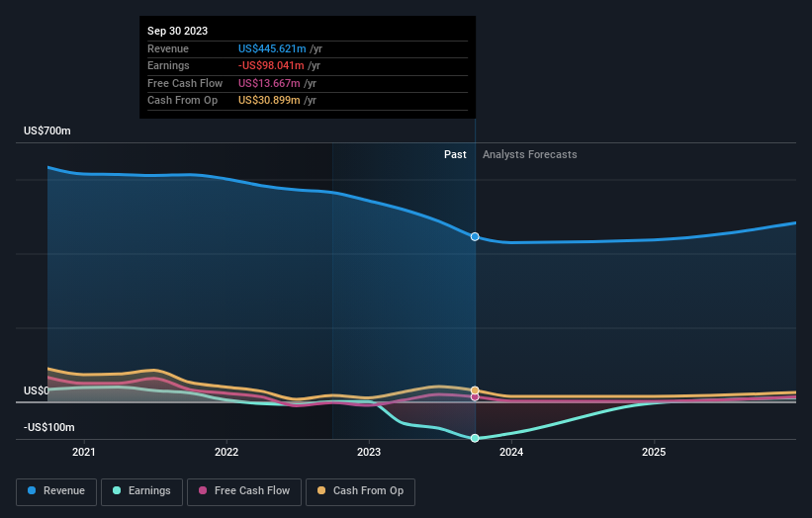Click the US$13.667m free cash flow value
Viewport: 812px width, 518px height.
(269, 83)
